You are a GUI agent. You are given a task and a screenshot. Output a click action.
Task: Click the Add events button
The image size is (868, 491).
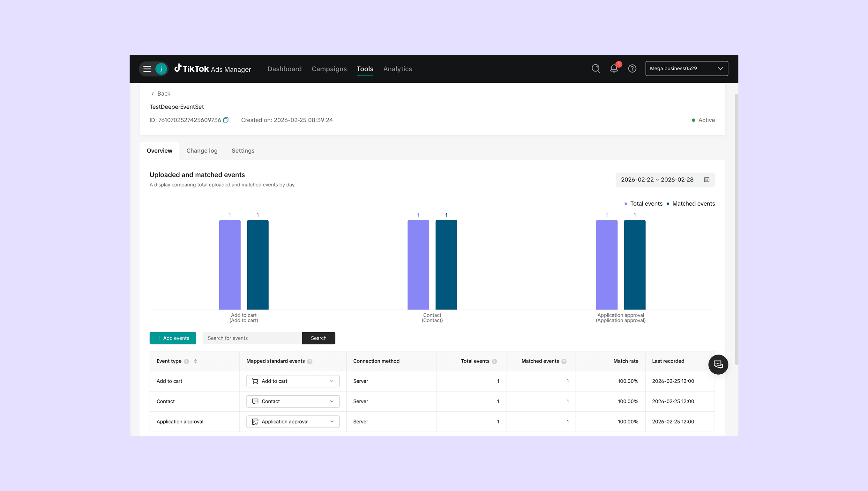coord(173,338)
